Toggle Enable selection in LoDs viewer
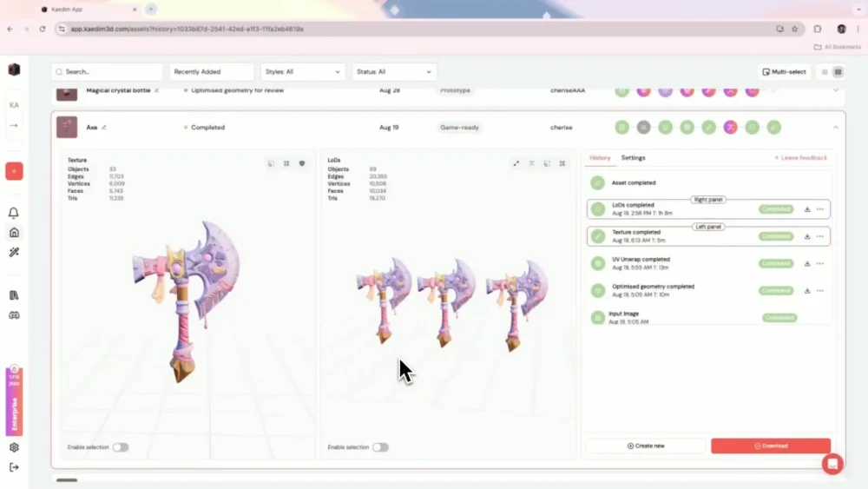Image resolution: width=868 pixels, height=489 pixels. point(380,447)
